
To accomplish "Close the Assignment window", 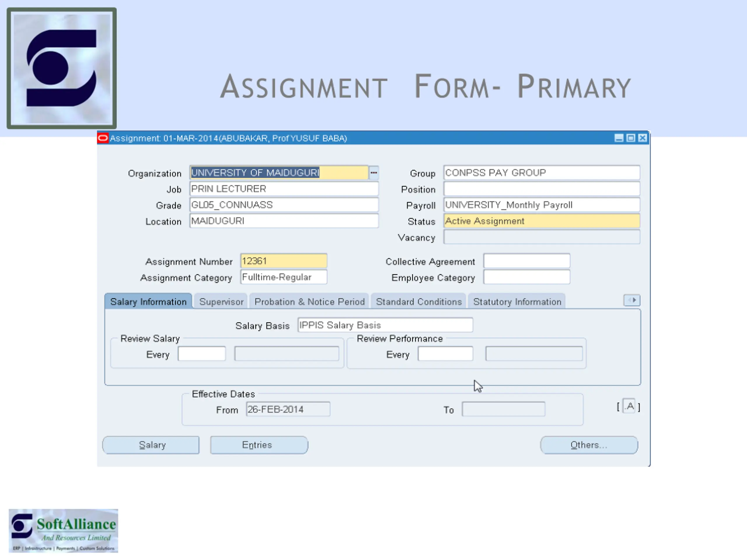I will [642, 138].
